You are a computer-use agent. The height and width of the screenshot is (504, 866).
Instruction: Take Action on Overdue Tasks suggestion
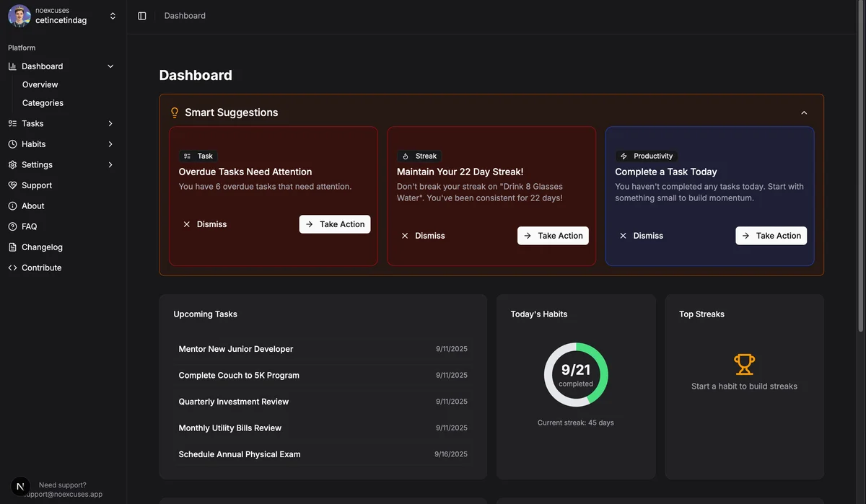click(x=335, y=224)
